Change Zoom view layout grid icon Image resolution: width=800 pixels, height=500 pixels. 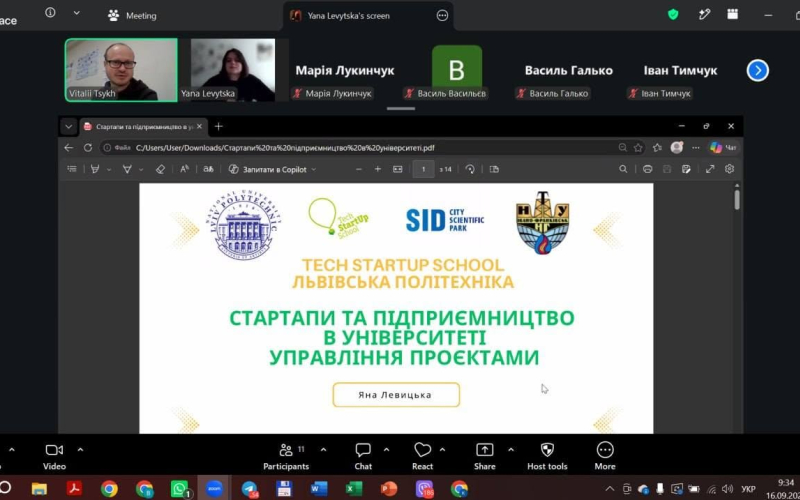[733, 14]
